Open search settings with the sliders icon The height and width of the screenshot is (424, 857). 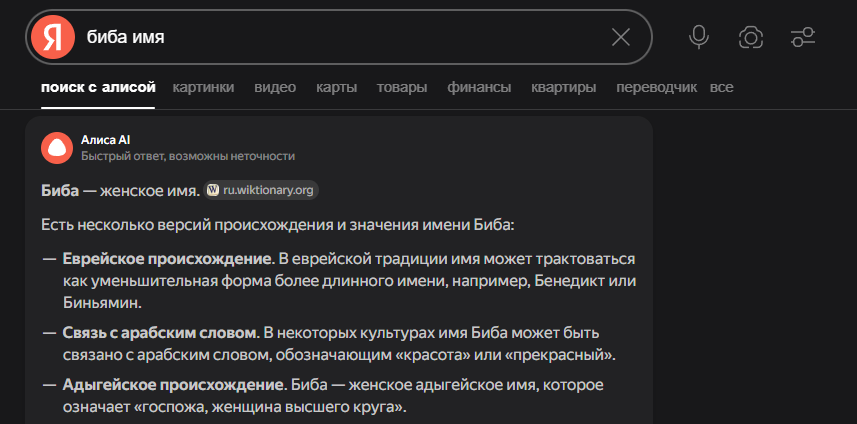(803, 37)
